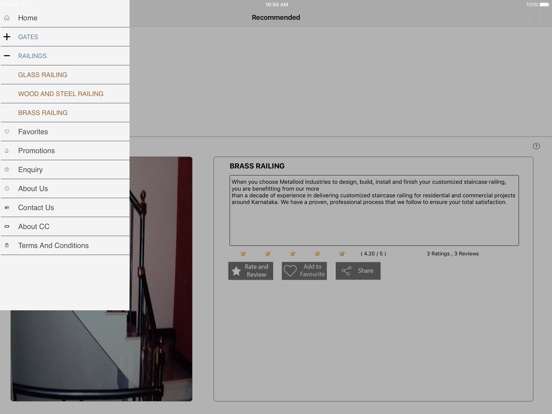Click the BRASS RAILING product title in the card

pyautogui.click(x=257, y=166)
